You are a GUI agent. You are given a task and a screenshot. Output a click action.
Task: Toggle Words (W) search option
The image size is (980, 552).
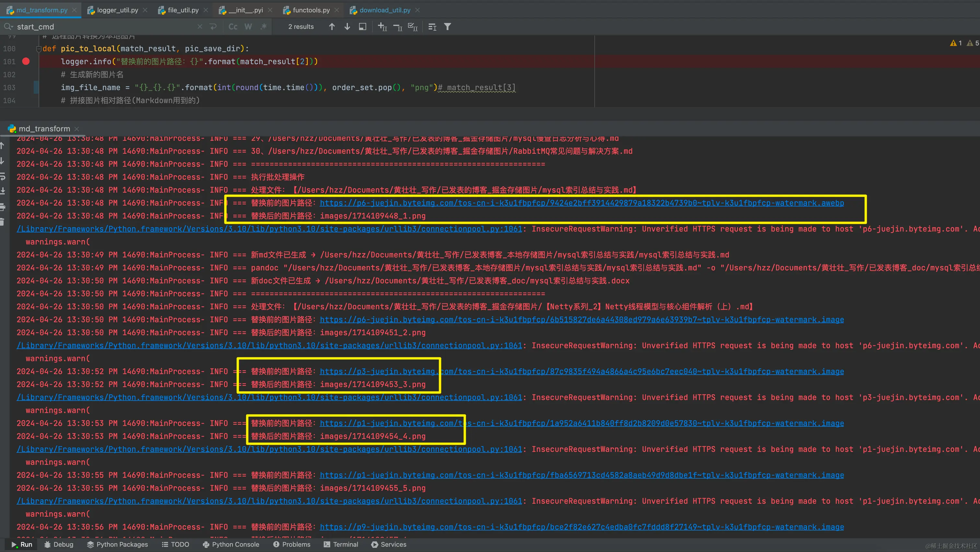[248, 27]
